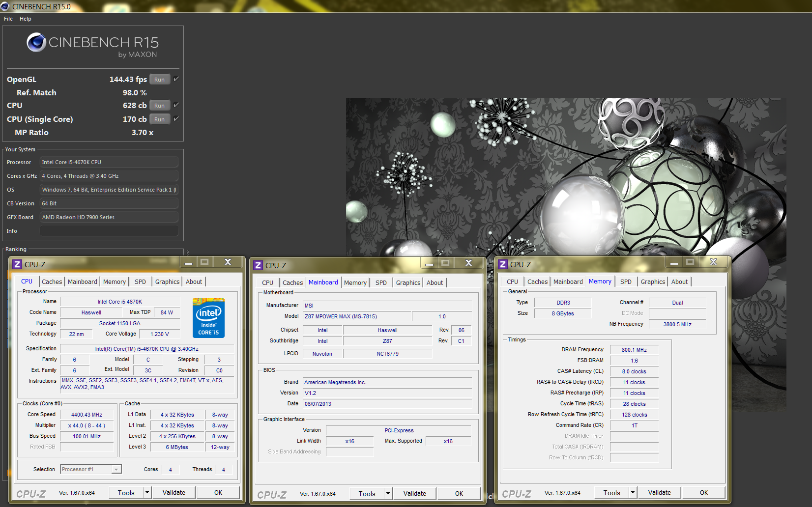The width and height of the screenshot is (812, 507).
Task: Click the Processor field Intel Core i5-4670K CPU
Action: pyautogui.click(x=109, y=162)
